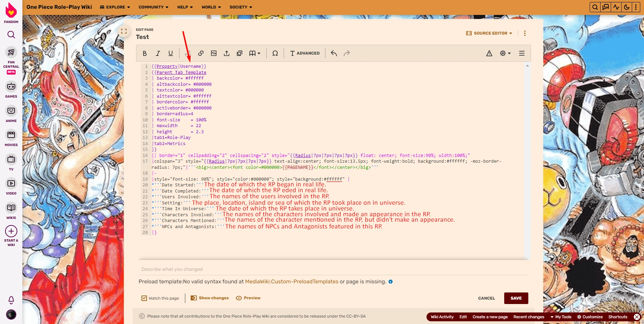Open the special character omega tool
The image size is (644, 324).
coord(275,53)
